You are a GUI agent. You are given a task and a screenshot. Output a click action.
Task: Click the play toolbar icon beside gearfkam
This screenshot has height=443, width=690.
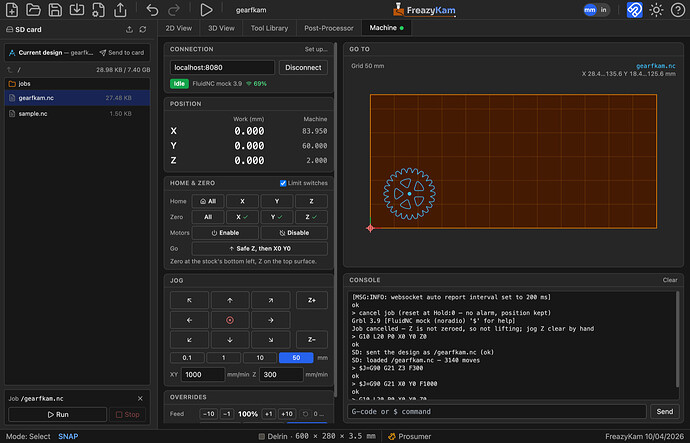tap(206, 10)
